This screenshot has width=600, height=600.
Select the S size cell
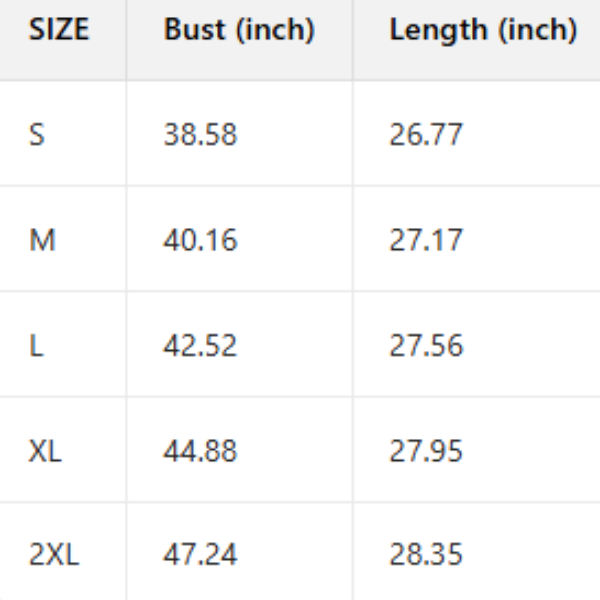[x=37, y=134]
